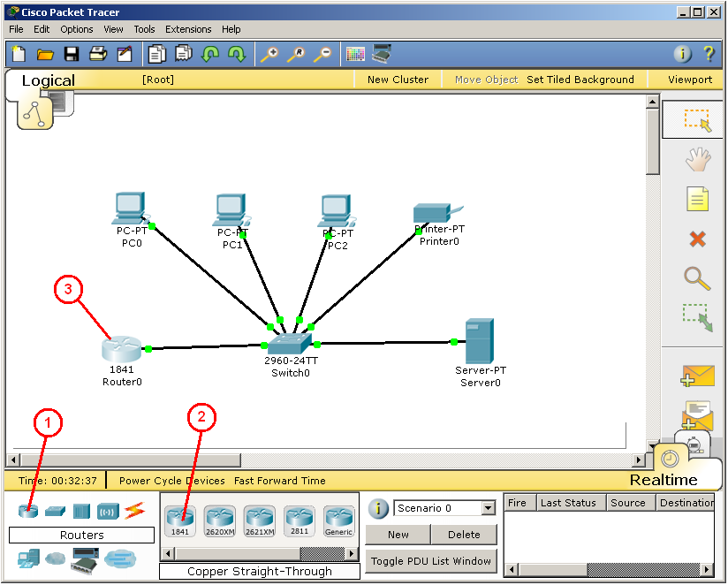This screenshot has height=585, width=728.
Task: Pick the Generic router model
Action: [339, 521]
